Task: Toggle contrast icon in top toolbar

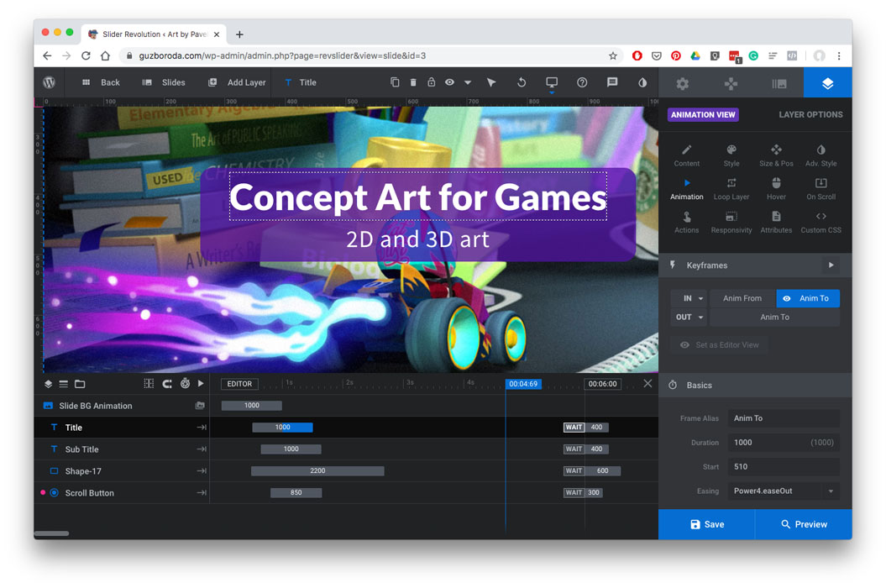Action: pyautogui.click(x=642, y=82)
